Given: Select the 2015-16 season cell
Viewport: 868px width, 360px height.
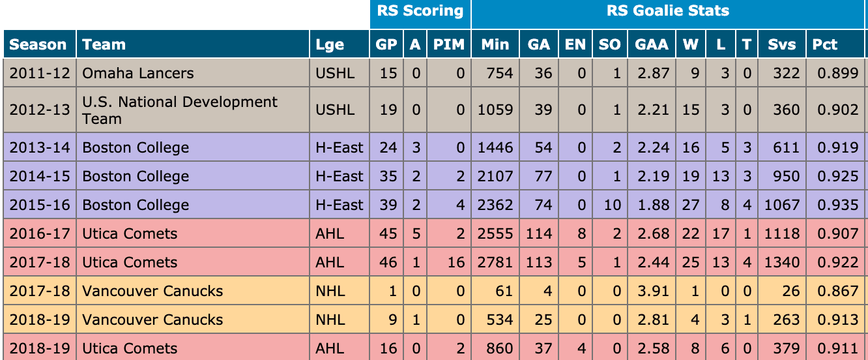Looking at the screenshot, I should click(x=40, y=205).
